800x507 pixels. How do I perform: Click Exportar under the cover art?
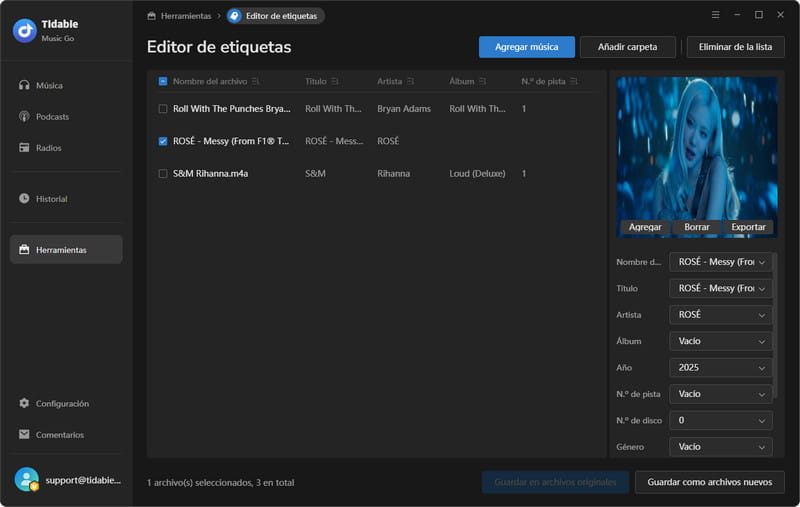pos(748,227)
